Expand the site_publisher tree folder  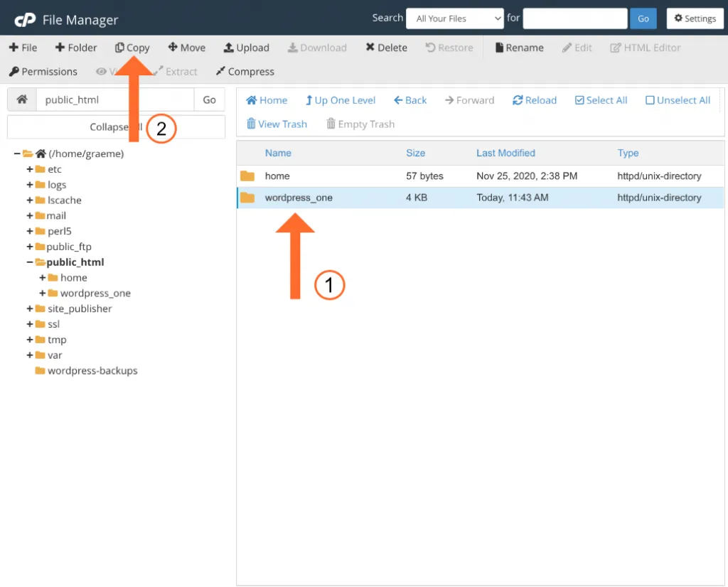[x=30, y=308]
